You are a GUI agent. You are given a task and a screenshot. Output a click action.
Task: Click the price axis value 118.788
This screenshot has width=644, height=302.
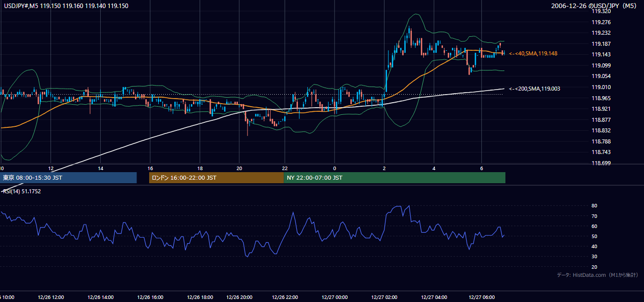pos(602,141)
